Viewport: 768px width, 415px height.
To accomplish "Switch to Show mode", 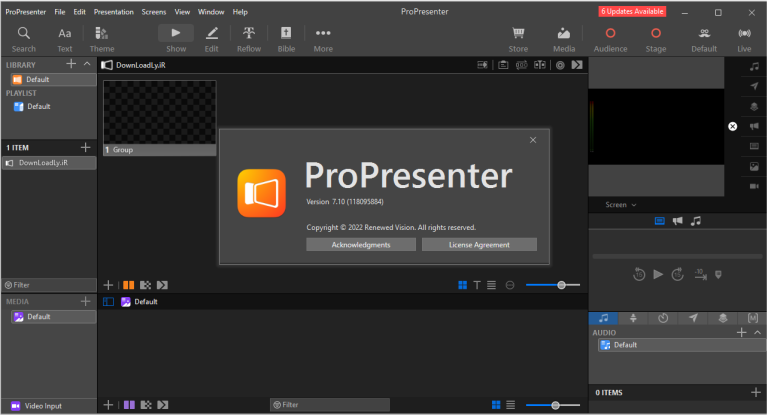I will pos(176,40).
